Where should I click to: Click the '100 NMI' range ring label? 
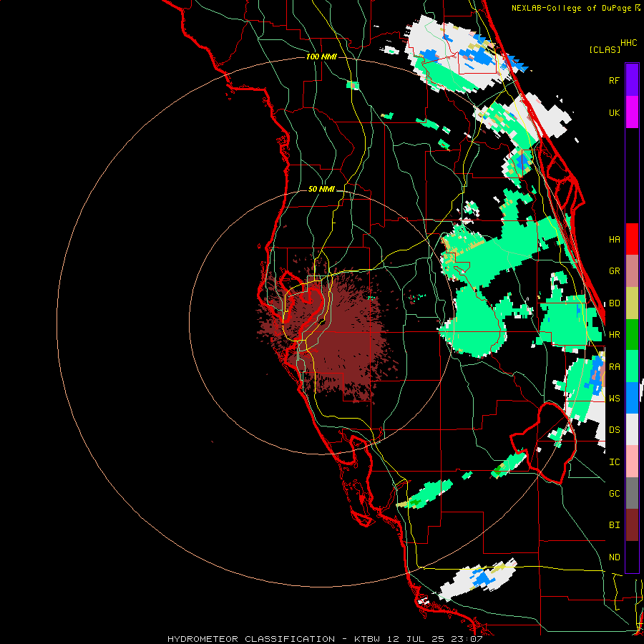click(321, 57)
